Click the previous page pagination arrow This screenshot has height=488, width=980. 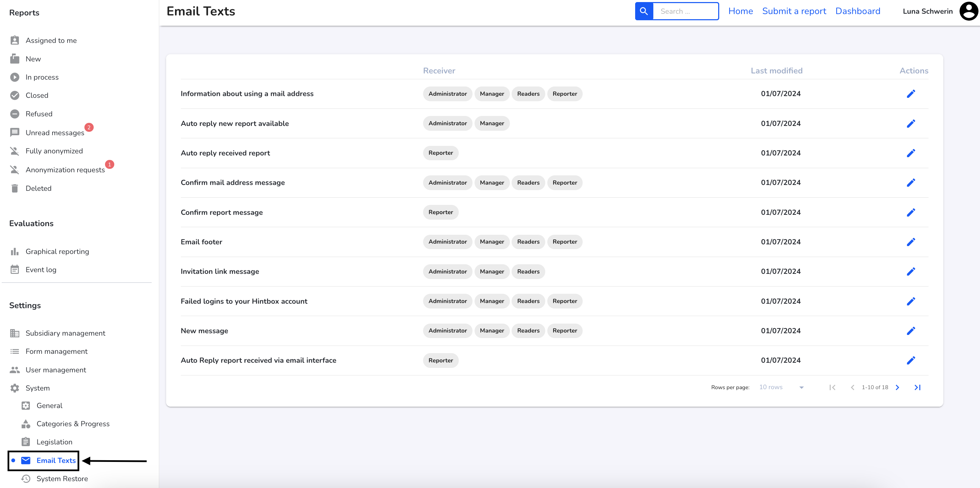pyautogui.click(x=853, y=387)
